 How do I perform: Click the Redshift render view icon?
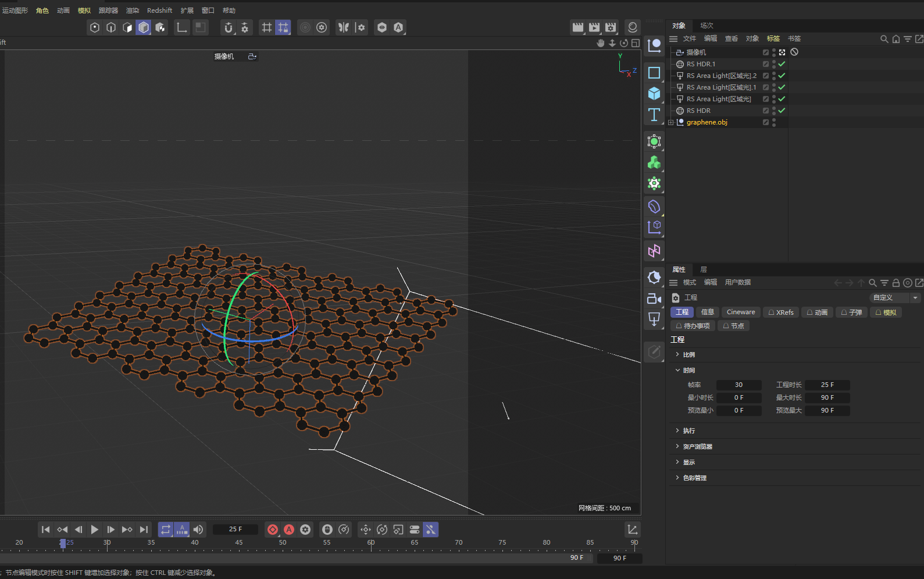click(633, 27)
